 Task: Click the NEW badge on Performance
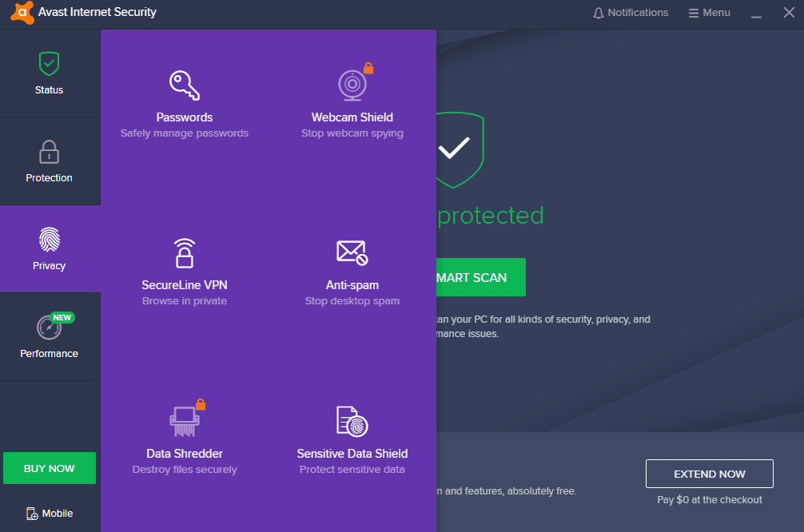(61, 317)
